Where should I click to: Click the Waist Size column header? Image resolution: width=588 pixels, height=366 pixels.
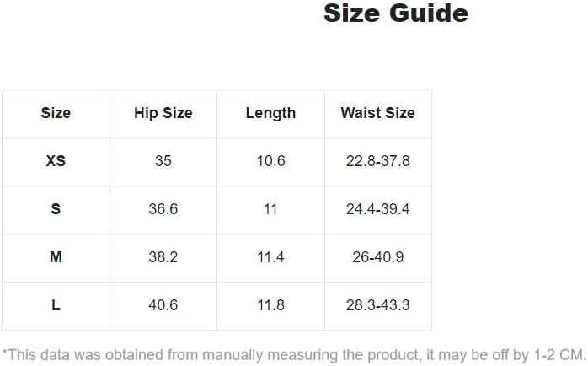pyautogui.click(x=377, y=113)
